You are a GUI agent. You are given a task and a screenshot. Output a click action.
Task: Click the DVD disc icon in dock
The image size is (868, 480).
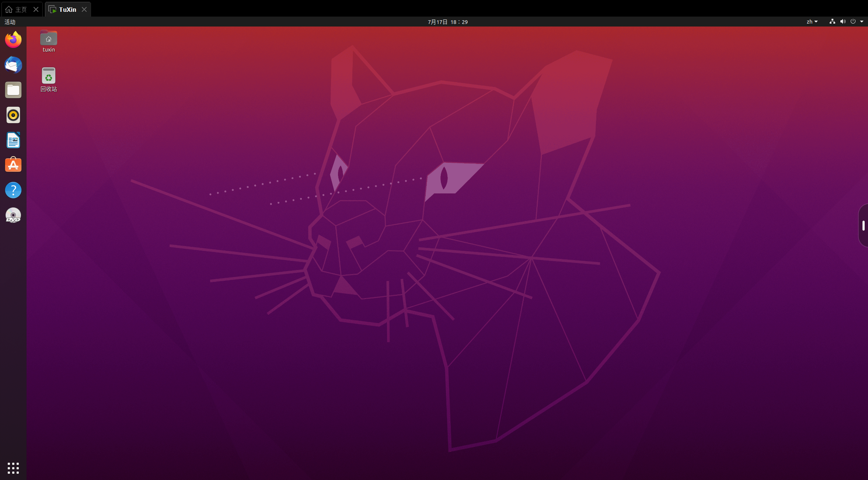pyautogui.click(x=13, y=216)
